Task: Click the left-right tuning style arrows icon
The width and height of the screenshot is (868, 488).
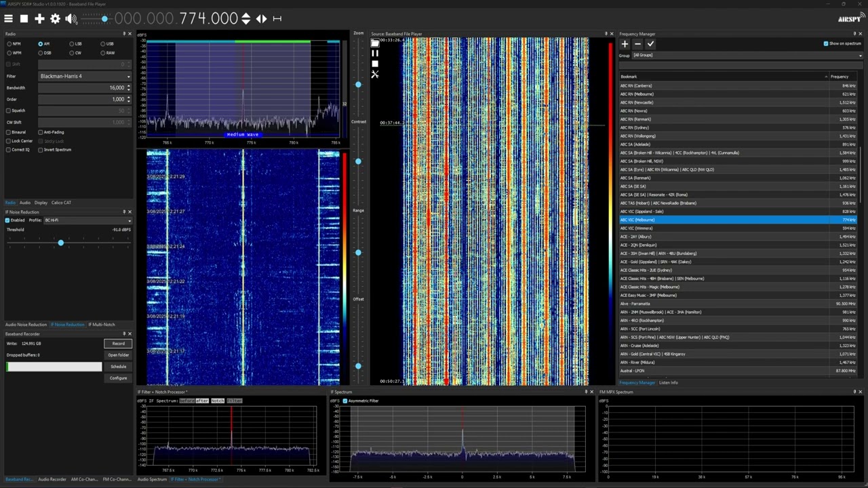Action: point(262,19)
